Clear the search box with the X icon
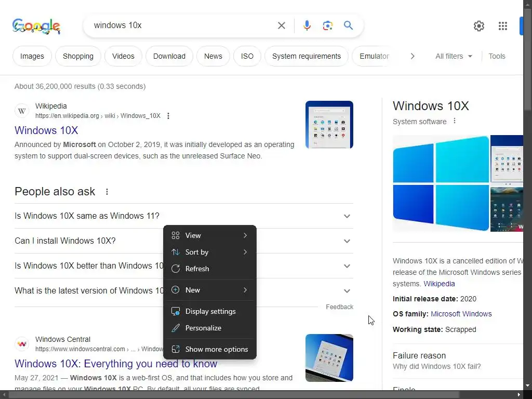This screenshot has height=399, width=532. point(281,25)
